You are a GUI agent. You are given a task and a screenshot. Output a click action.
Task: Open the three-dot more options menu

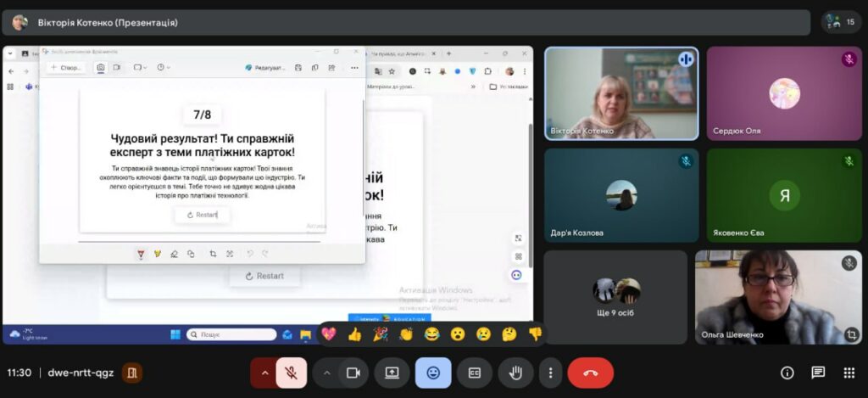[551, 373]
